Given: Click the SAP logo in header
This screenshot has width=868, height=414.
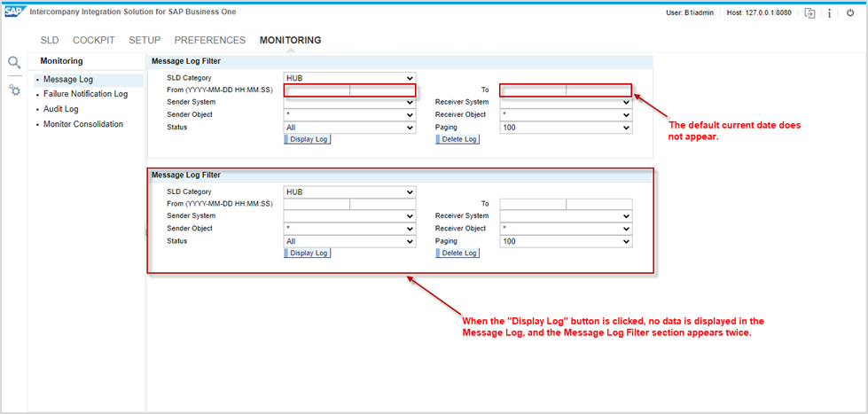Looking at the screenshot, I should [x=14, y=12].
